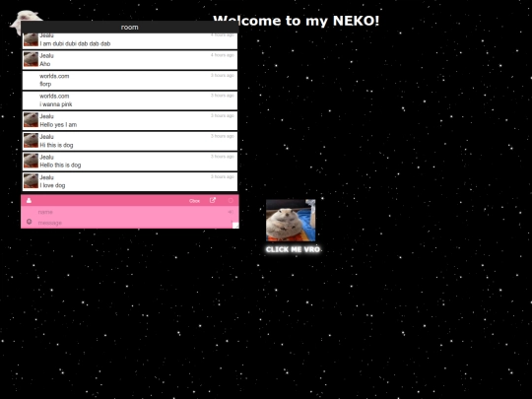The image size is (532, 399).
Task: Click timestamp on the 'florp' message
Action: [223, 75]
